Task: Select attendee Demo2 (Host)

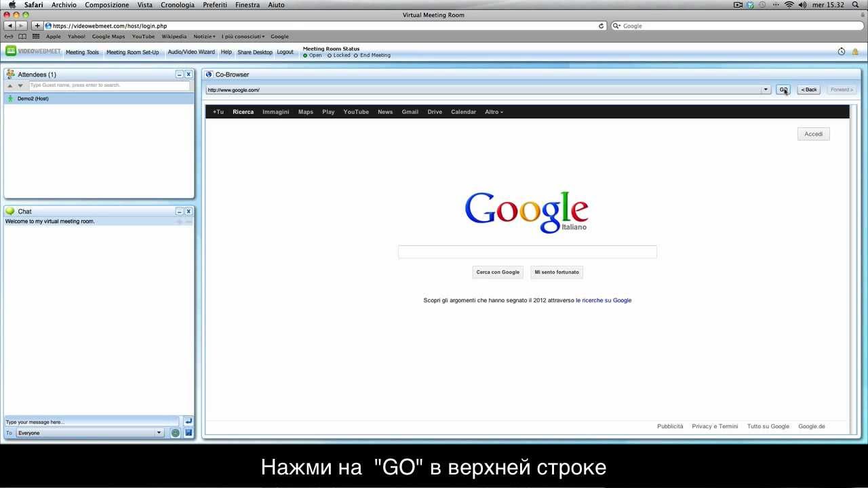Action: [x=99, y=98]
